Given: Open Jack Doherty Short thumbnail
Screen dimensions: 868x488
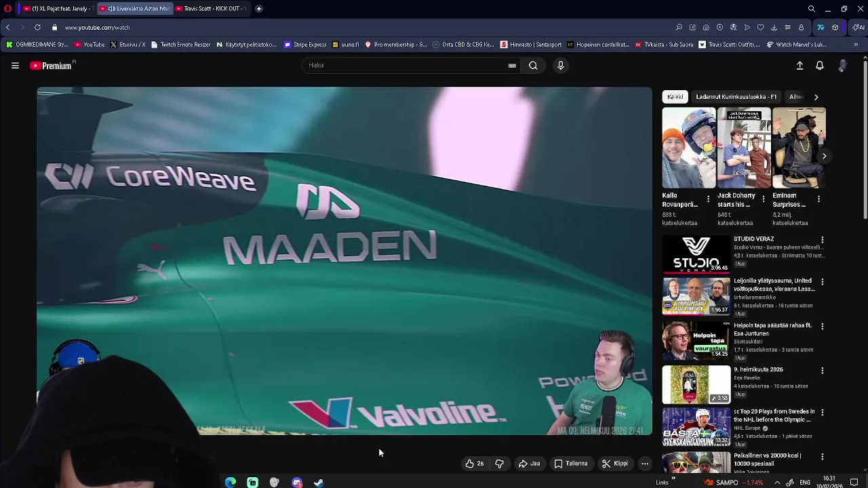Looking at the screenshot, I should point(744,148).
